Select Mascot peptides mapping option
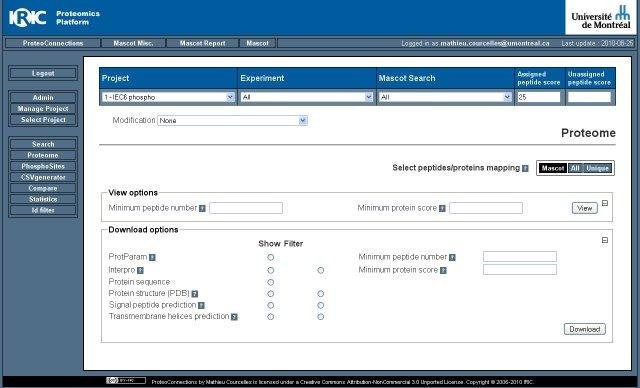The image size is (640, 388). 553,168
